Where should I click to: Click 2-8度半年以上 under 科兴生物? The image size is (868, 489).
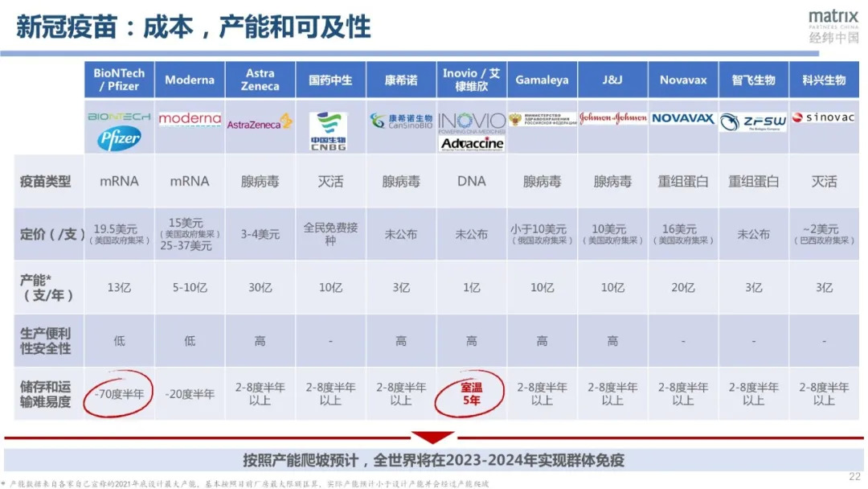click(x=825, y=394)
